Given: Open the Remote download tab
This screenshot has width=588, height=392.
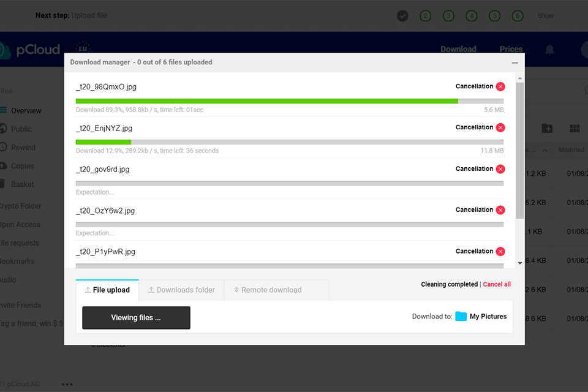Looking at the screenshot, I should click(x=268, y=290).
